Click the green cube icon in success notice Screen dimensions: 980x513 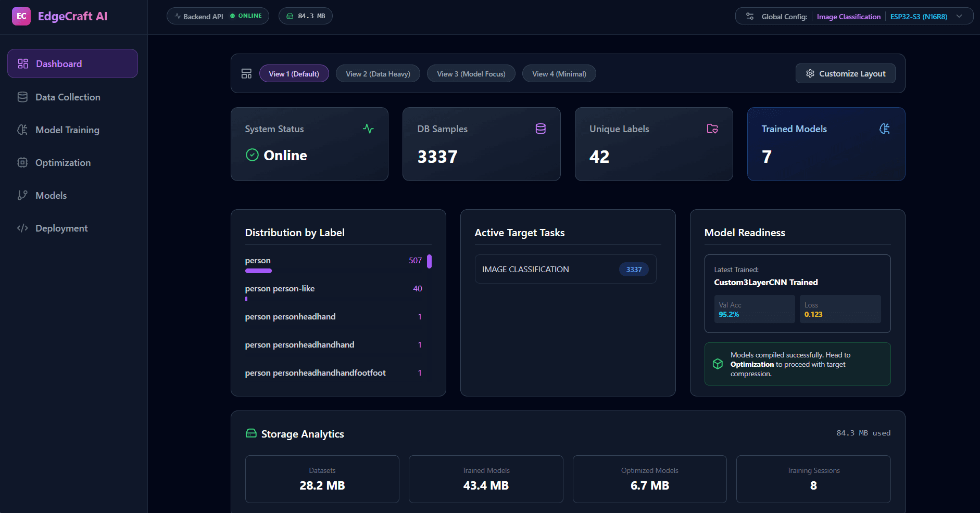tap(718, 364)
